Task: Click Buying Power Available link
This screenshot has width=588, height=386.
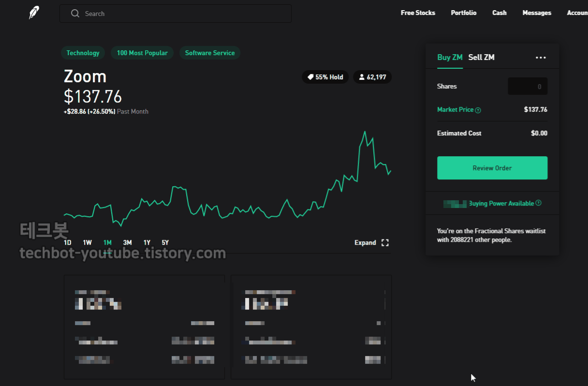Action: pos(501,204)
